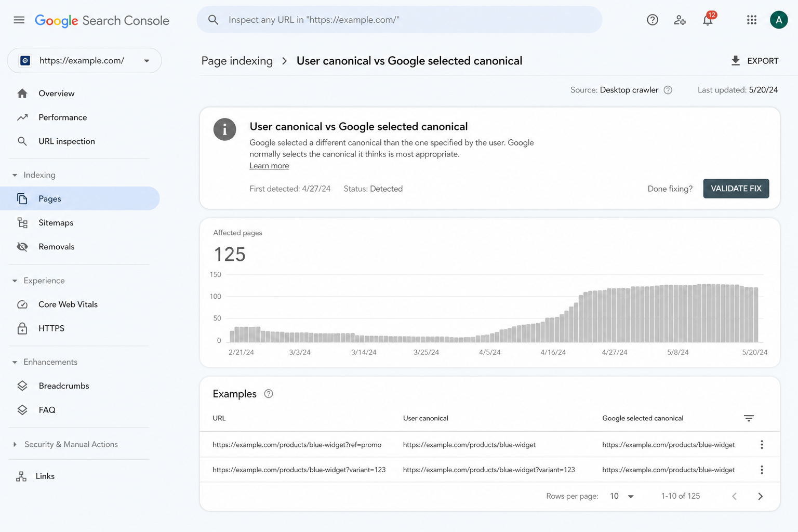Click the URL column header
Image resolution: width=798 pixels, height=532 pixels.
[x=219, y=418]
